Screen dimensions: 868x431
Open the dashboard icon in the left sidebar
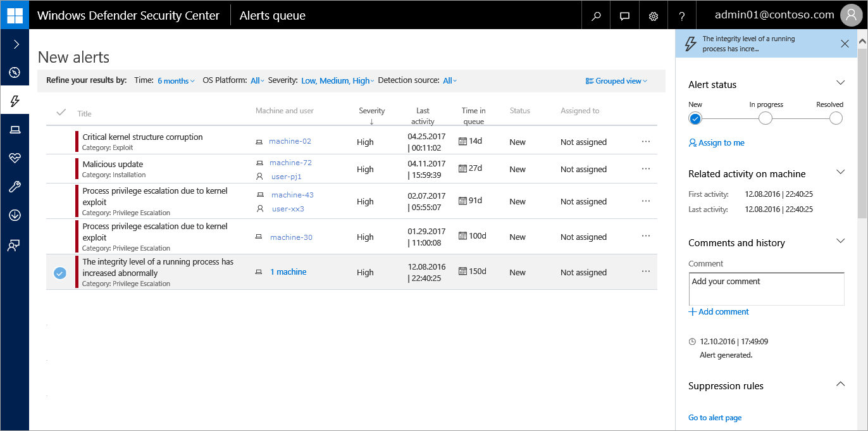click(x=15, y=72)
